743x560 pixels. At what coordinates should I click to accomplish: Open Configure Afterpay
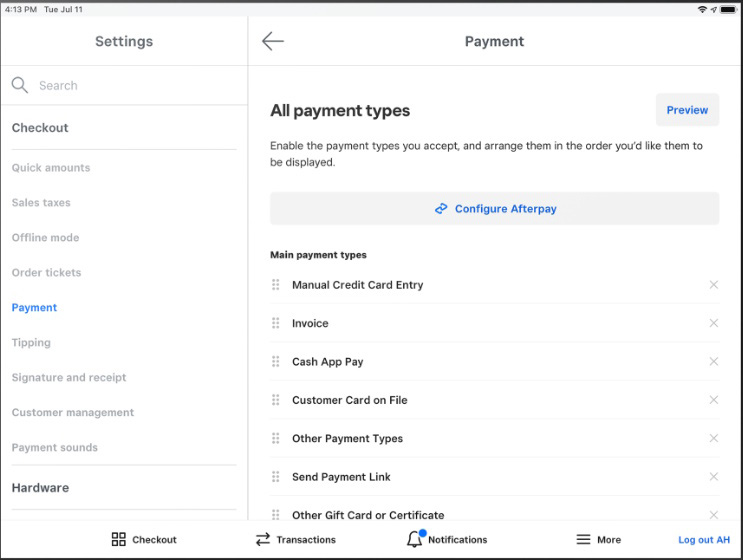click(494, 208)
